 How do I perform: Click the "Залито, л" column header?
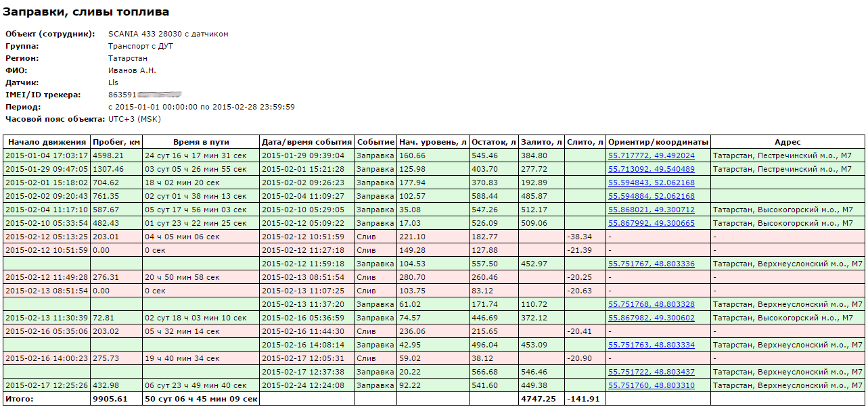pyautogui.click(x=541, y=142)
